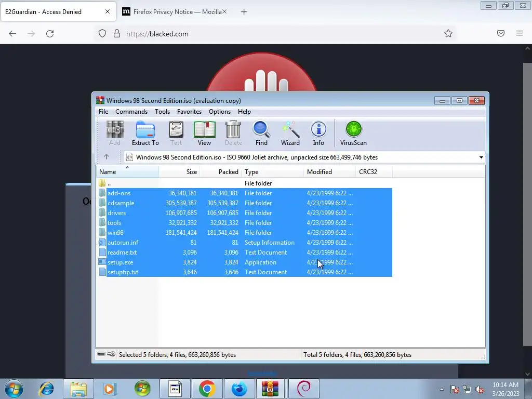Viewport: 532px width, 399px height.
Task: Select the readme.txt file
Action: coord(244,252)
